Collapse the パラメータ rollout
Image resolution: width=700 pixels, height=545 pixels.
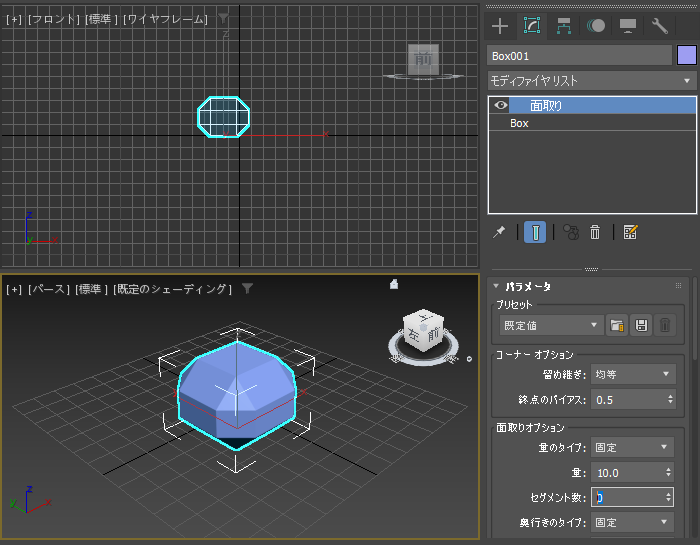pyautogui.click(x=496, y=286)
